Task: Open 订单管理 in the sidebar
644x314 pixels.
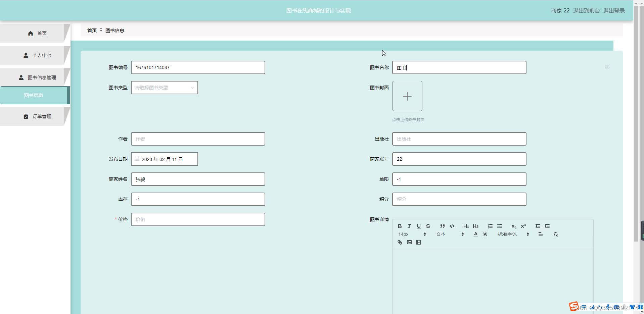Action: click(35, 116)
